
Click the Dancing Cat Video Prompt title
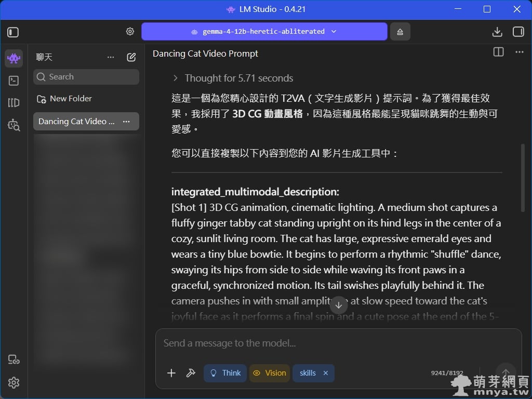pos(205,54)
